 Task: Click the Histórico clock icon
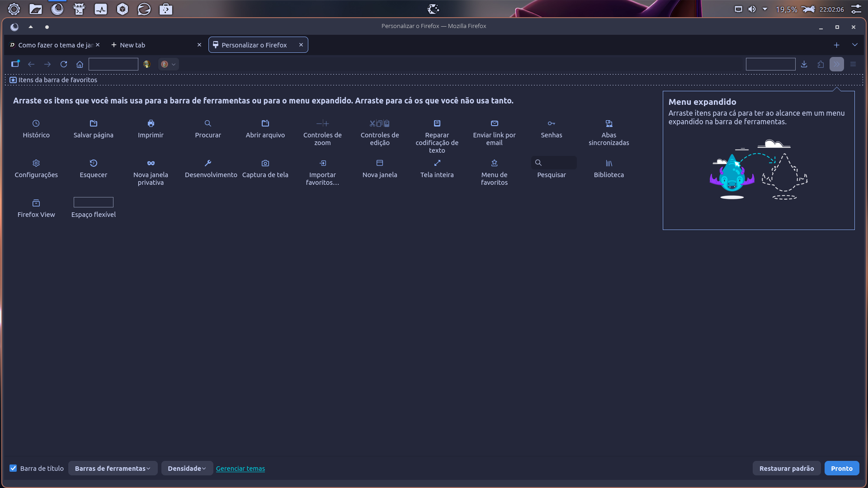click(x=36, y=123)
